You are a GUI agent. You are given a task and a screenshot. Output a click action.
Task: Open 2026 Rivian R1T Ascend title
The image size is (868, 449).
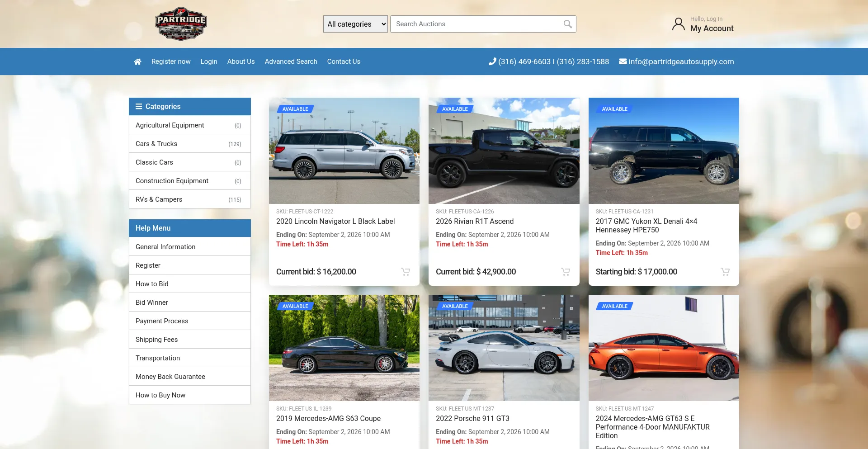point(475,222)
